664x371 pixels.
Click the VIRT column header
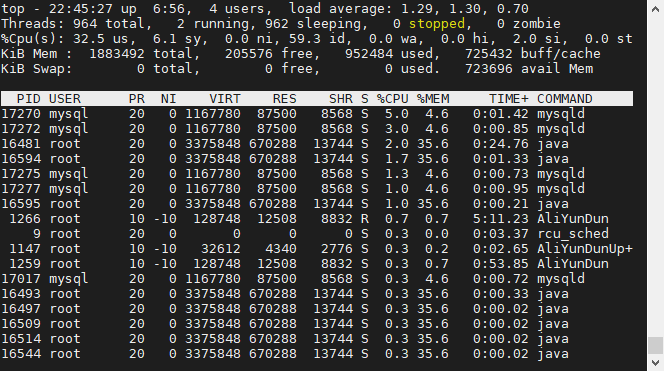[x=225, y=99]
